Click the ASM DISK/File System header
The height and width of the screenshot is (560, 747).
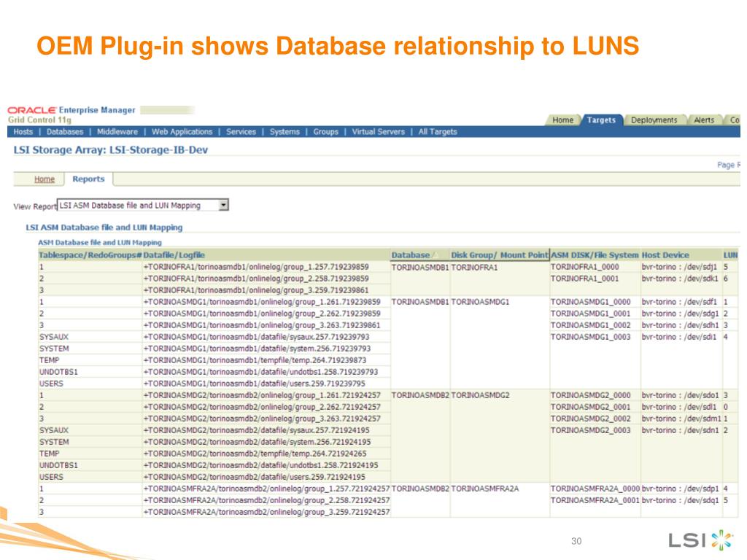pyautogui.click(x=595, y=255)
